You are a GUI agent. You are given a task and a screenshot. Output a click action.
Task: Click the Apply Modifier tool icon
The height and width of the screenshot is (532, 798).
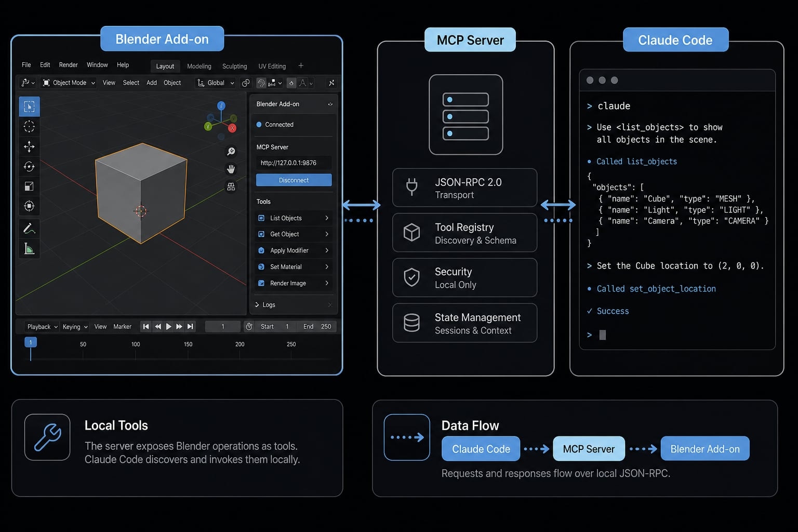[x=261, y=250]
